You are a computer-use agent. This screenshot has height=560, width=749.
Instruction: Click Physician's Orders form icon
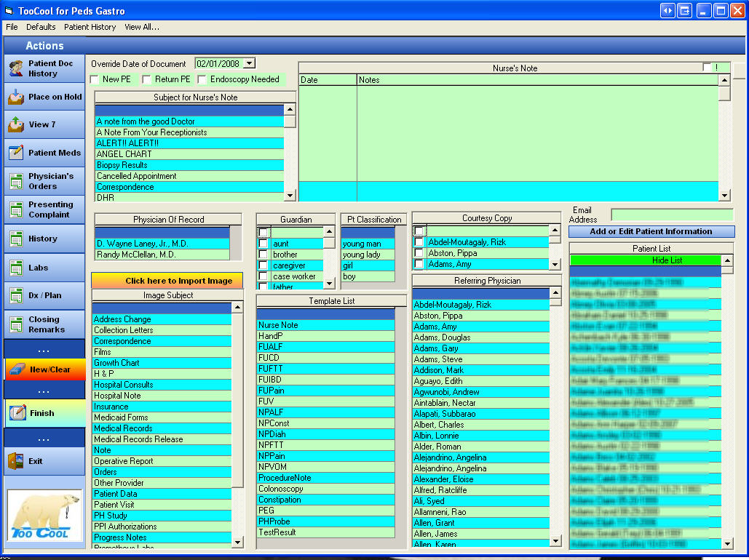(x=16, y=181)
